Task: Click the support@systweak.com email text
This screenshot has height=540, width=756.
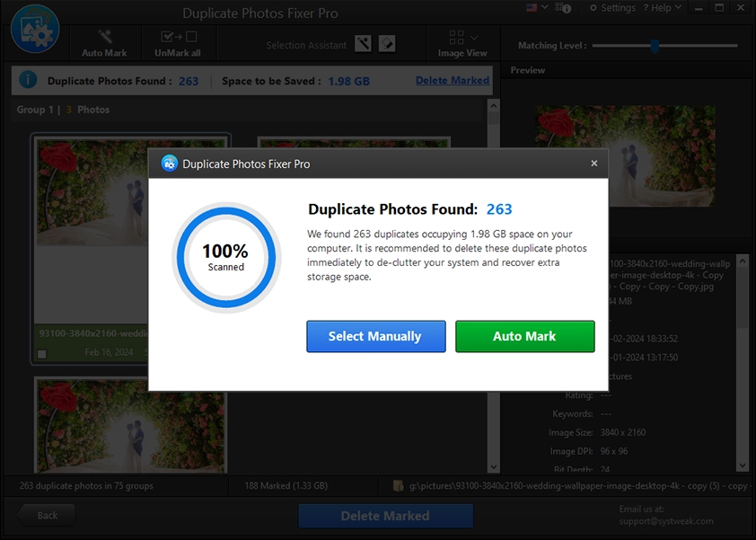Action: click(x=666, y=521)
